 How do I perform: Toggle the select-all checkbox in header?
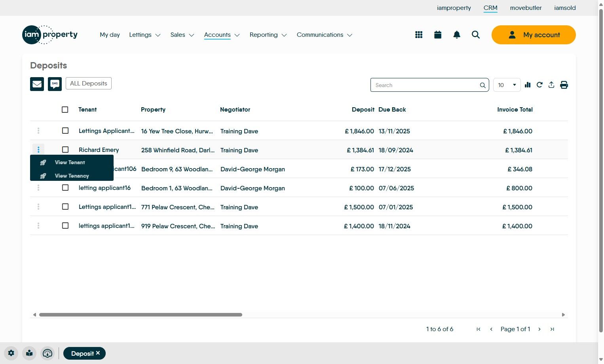65,110
